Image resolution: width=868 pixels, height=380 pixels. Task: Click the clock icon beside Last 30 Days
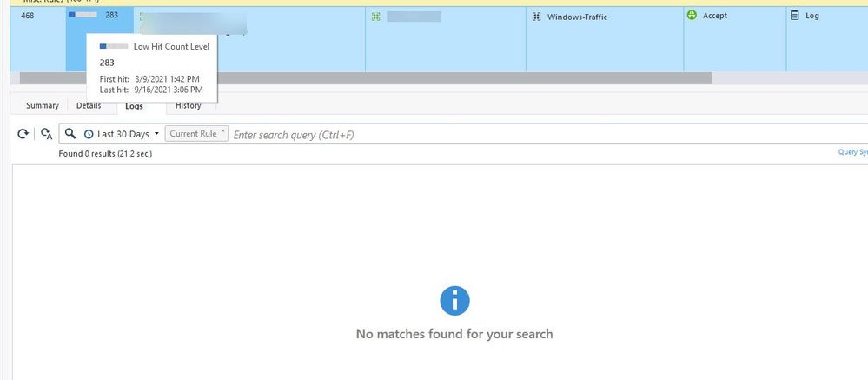[x=89, y=134]
